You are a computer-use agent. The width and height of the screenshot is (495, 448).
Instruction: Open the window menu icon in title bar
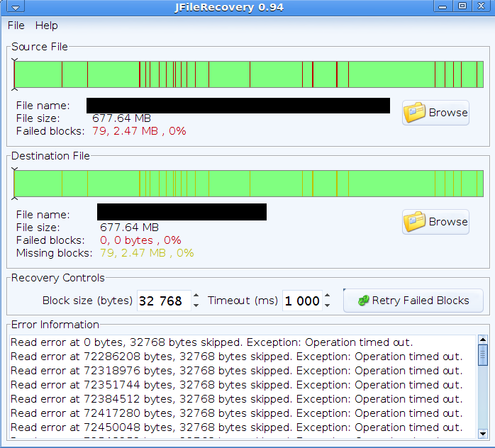click(16, 6)
